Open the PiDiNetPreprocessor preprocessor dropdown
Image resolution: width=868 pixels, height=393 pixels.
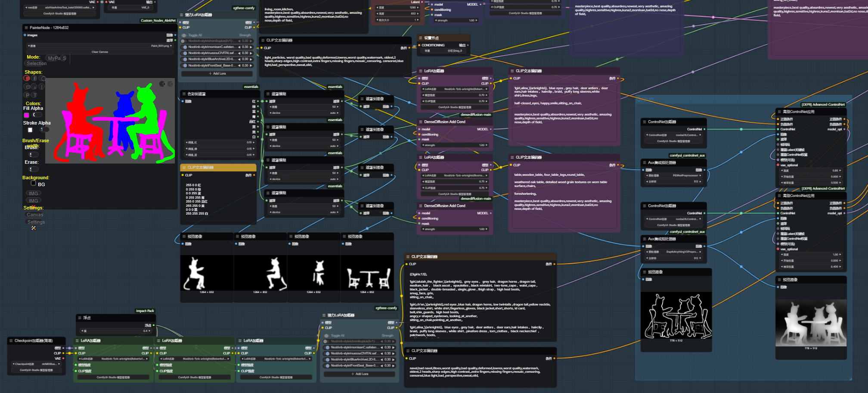[x=673, y=175]
